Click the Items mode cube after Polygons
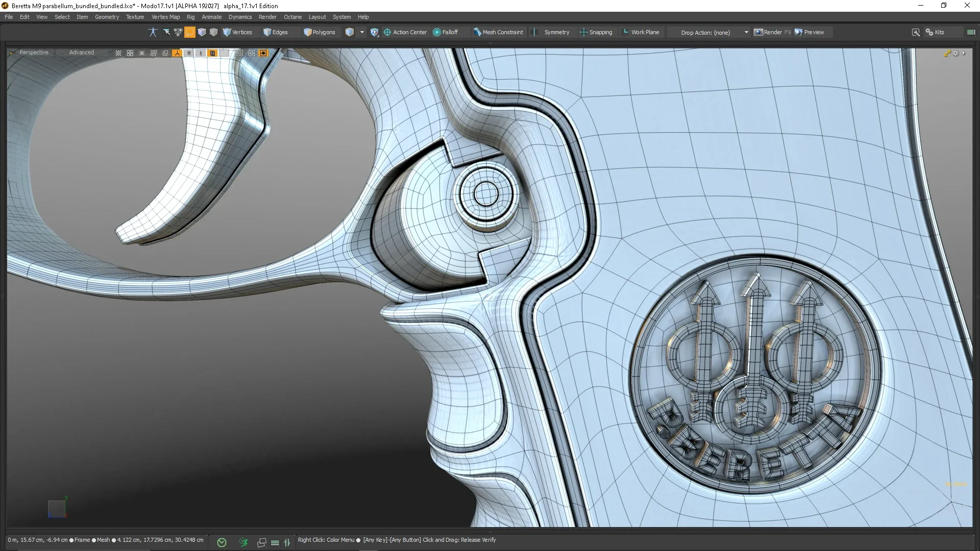The image size is (980, 551). (x=350, y=32)
